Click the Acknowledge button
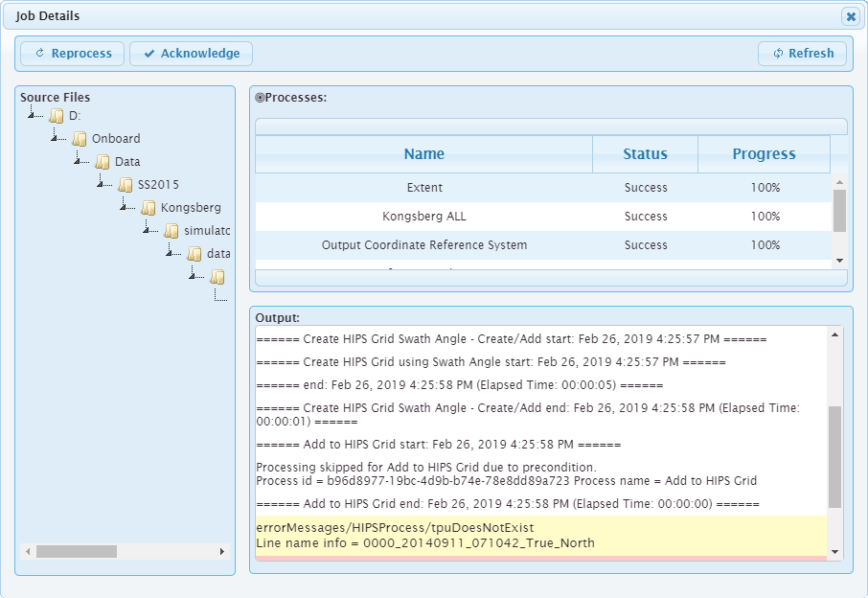Image resolution: width=868 pixels, height=598 pixels. (x=191, y=54)
